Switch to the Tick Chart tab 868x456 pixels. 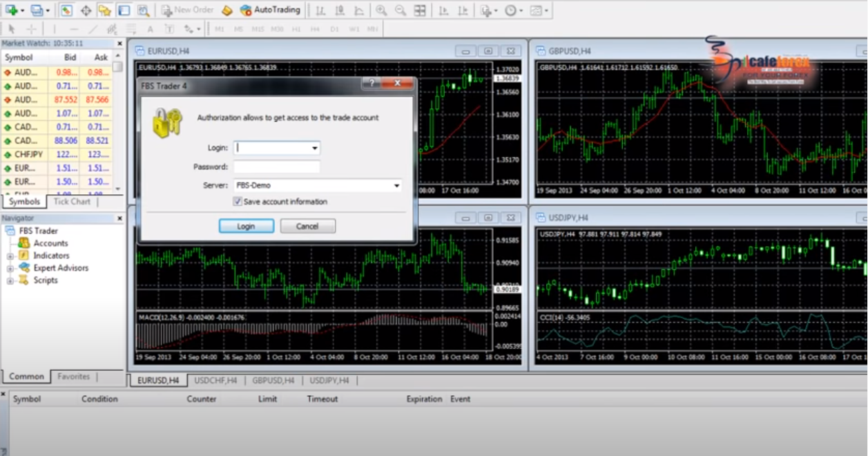point(72,202)
